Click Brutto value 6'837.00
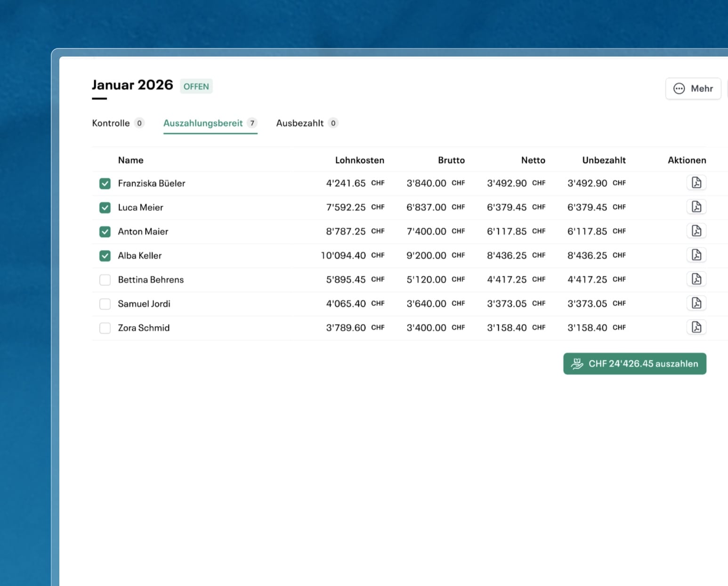 (426, 207)
